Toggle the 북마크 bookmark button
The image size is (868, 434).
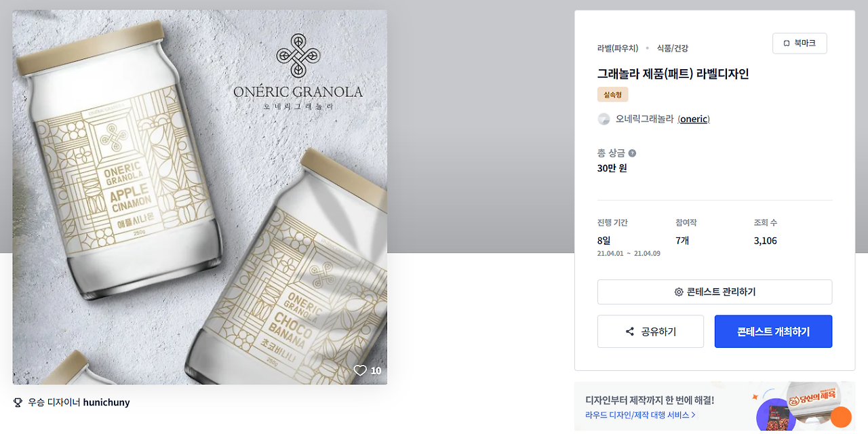point(800,43)
